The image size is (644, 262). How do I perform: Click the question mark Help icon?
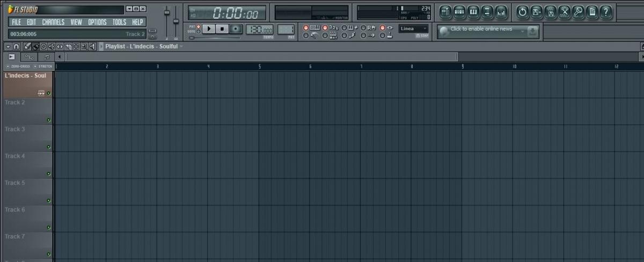[x=606, y=12]
